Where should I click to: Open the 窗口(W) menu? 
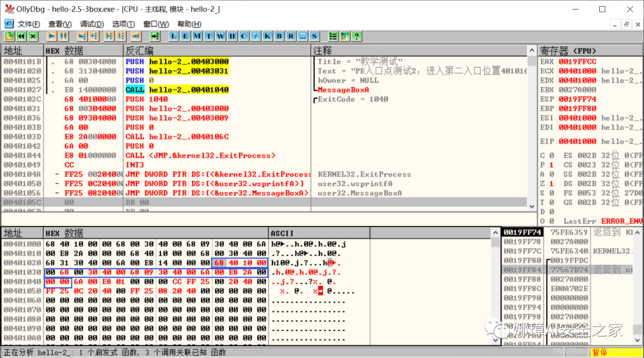pyautogui.click(x=156, y=24)
